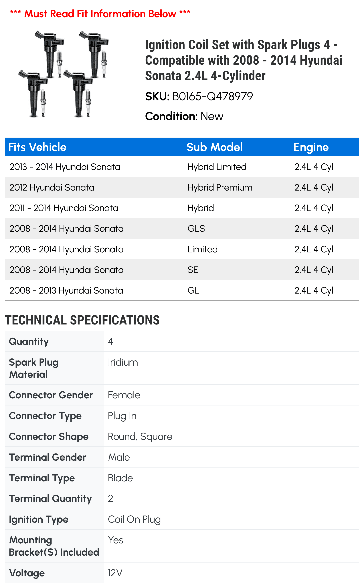Click the Condition: New label
The width and height of the screenshot is (364, 588).
click(184, 116)
